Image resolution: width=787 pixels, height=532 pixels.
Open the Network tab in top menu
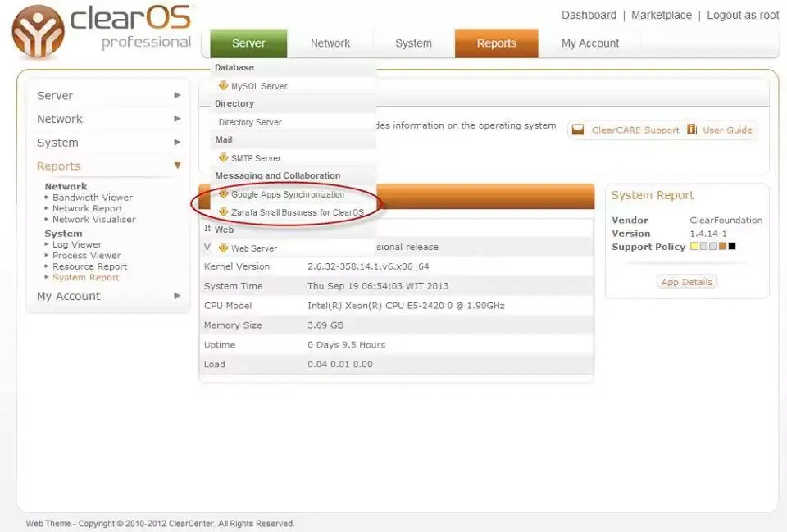330,43
